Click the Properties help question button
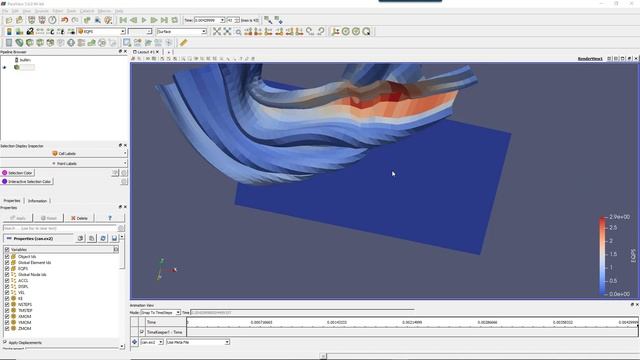Image resolution: width=640 pixels, height=360 pixels. pyautogui.click(x=109, y=218)
